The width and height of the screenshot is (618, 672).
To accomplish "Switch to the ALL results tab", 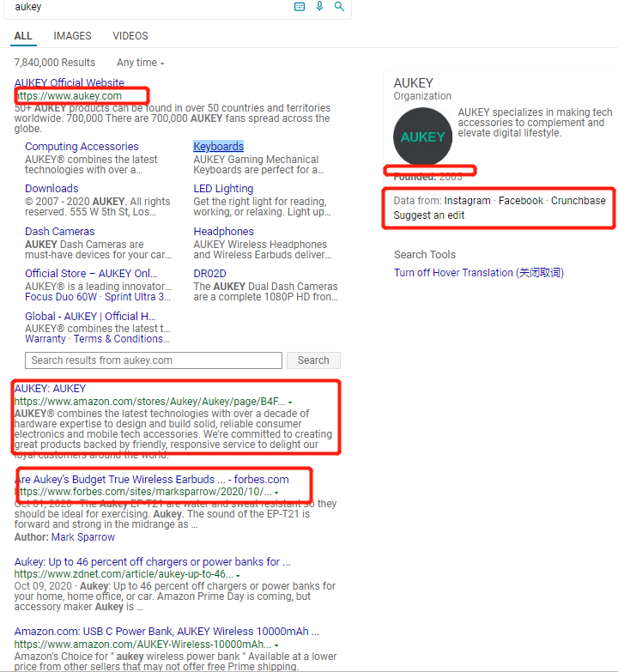I will click(23, 36).
